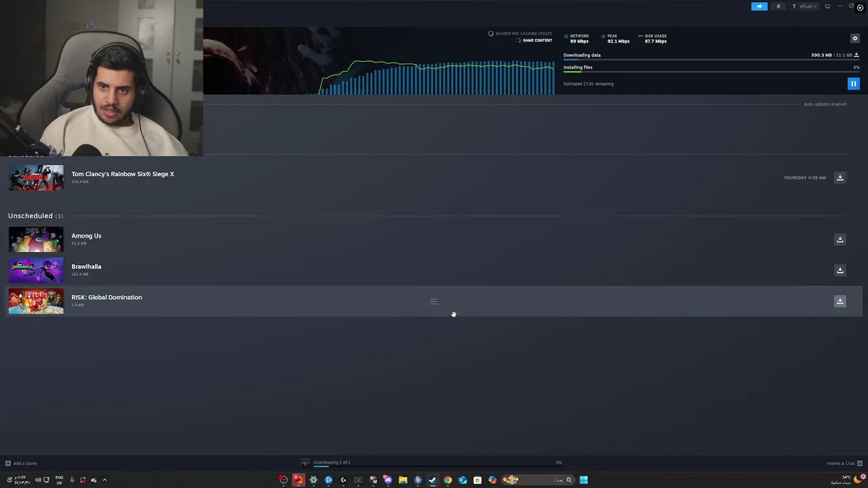Screen dimensions: 868x488
Task: Click the Network 89 Mbps stat
Action: (576, 39)
